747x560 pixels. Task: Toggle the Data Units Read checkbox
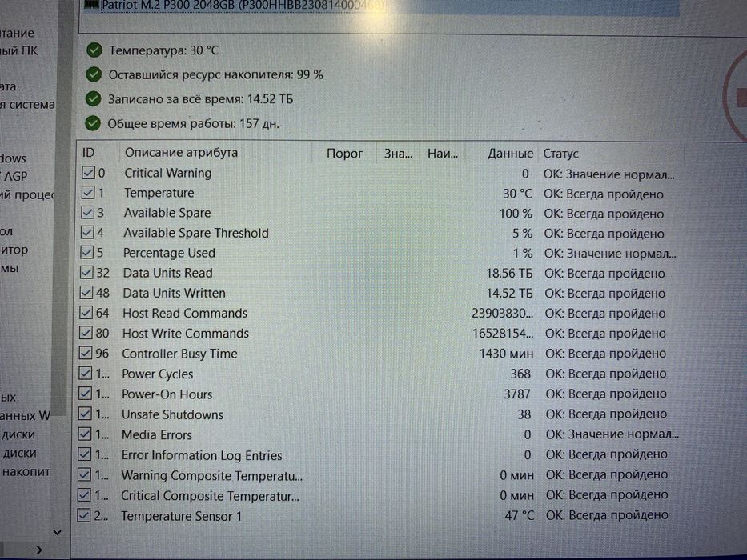[x=86, y=272]
